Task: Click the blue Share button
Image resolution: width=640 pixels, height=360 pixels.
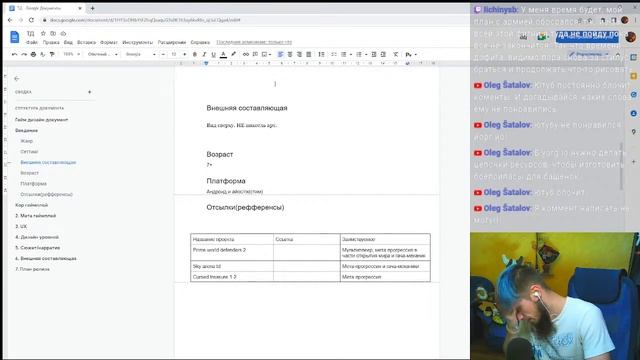Action: (x=587, y=36)
